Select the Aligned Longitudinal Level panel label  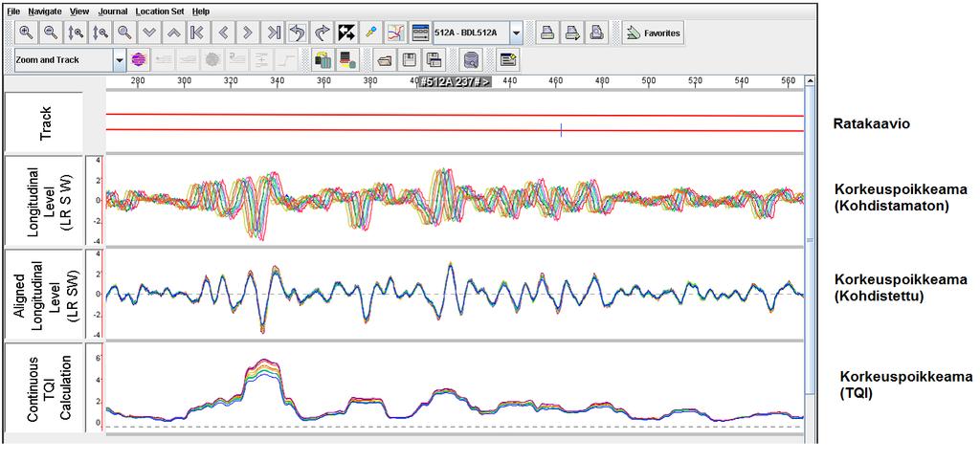coord(44,294)
